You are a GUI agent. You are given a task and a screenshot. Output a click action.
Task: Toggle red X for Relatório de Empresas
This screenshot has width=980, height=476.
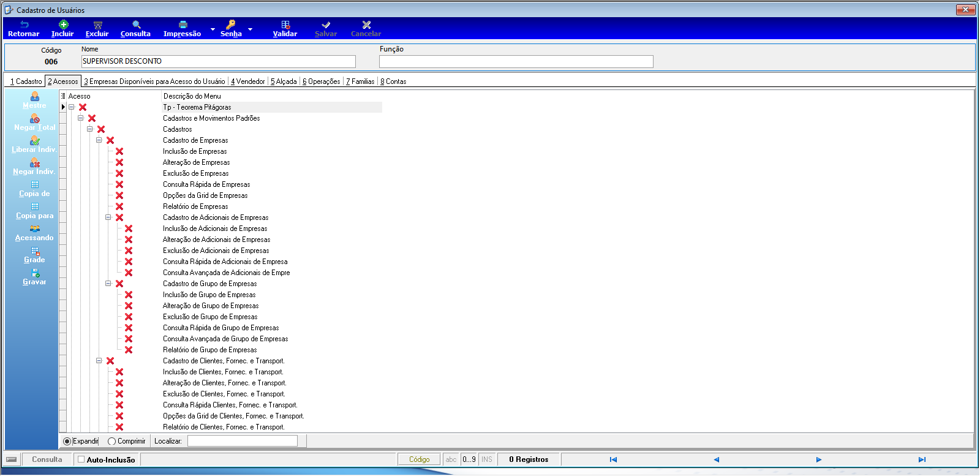pyautogui.click(x=119, y=206)
